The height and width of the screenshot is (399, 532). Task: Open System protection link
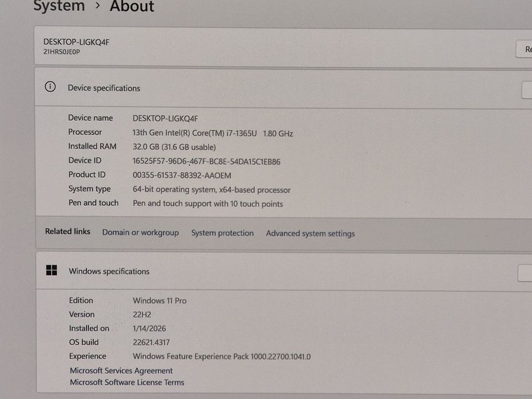pos(222,233)
